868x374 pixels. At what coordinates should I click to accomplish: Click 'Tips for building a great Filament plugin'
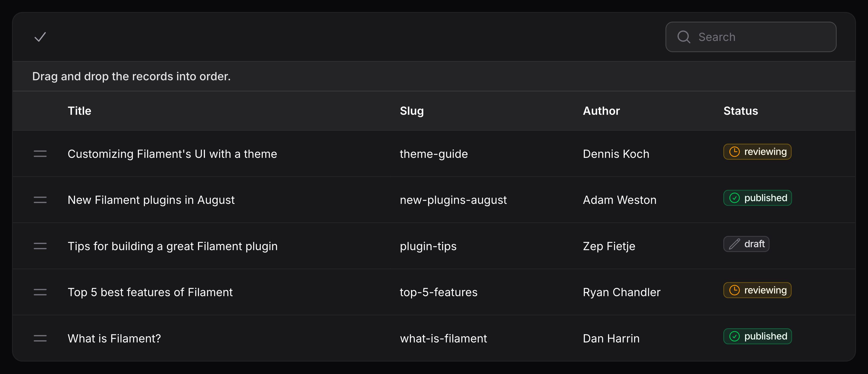tap(173, 246)
